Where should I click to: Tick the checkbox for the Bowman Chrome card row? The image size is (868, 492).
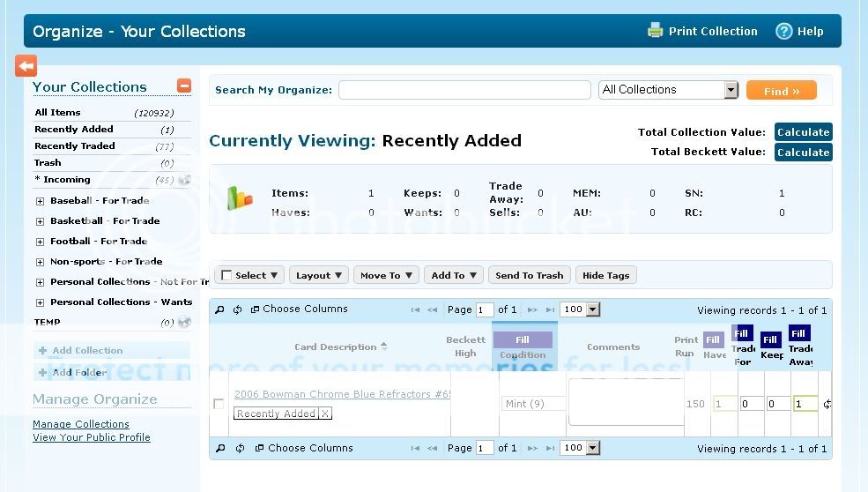pos(219,404)
